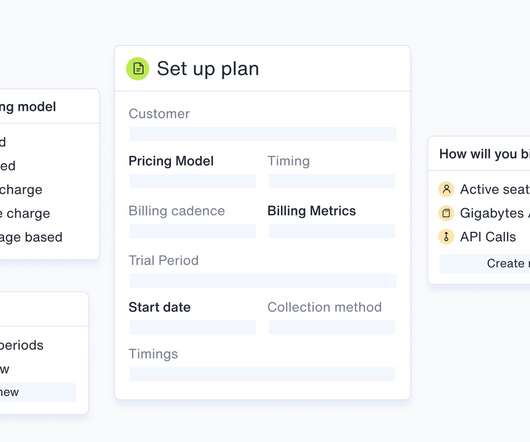Open the Timing field
Screen dimensions: 530x442
332,181
